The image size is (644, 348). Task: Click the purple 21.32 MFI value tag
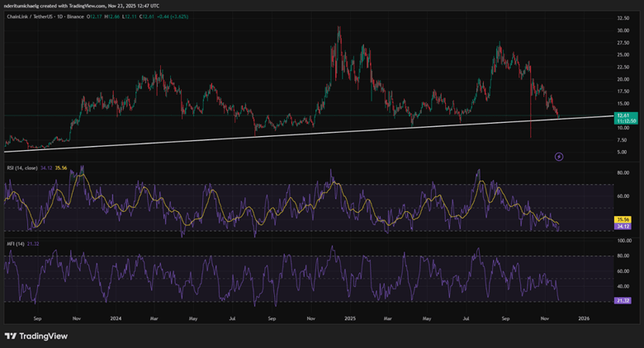pyautogui.click(x=623, y=301)
